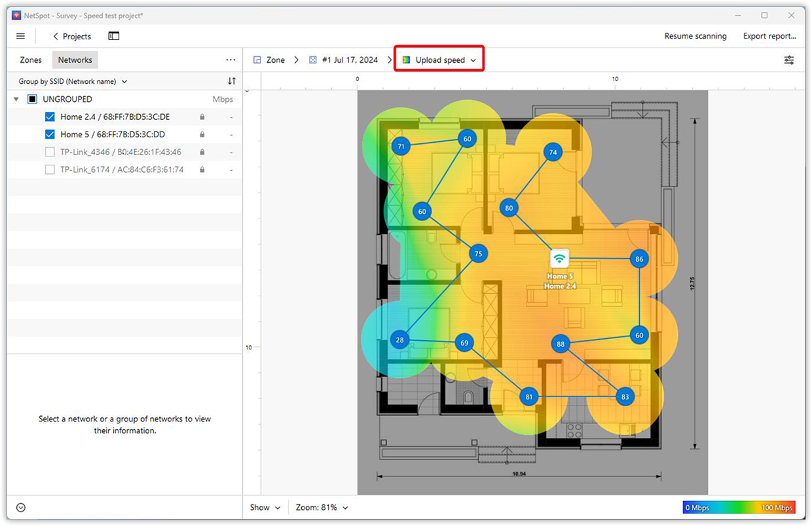Click the Zone breadcrumb map icon

pos(256,59)
